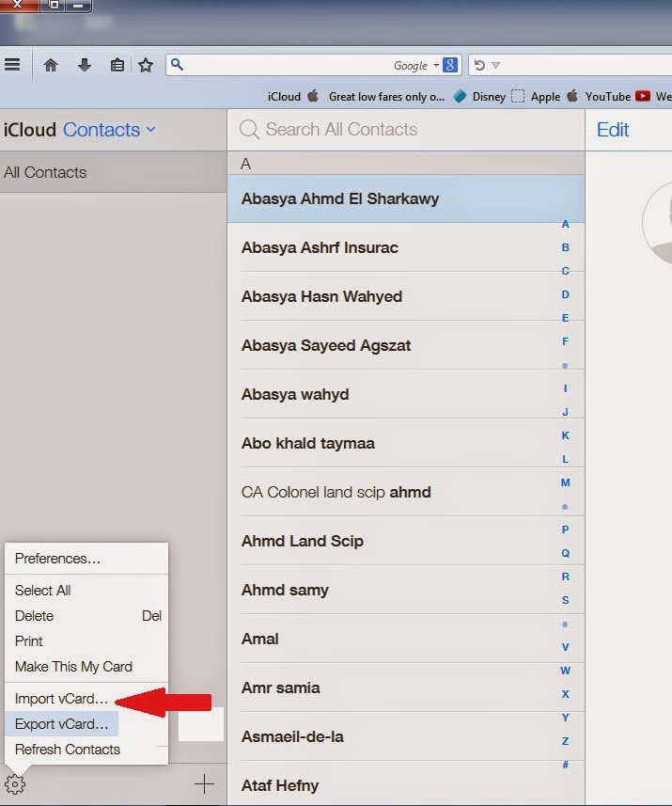The image size is (672, 806).
Task: Jump to letter B in alphabet index
Action: click(x=565, y=247)
